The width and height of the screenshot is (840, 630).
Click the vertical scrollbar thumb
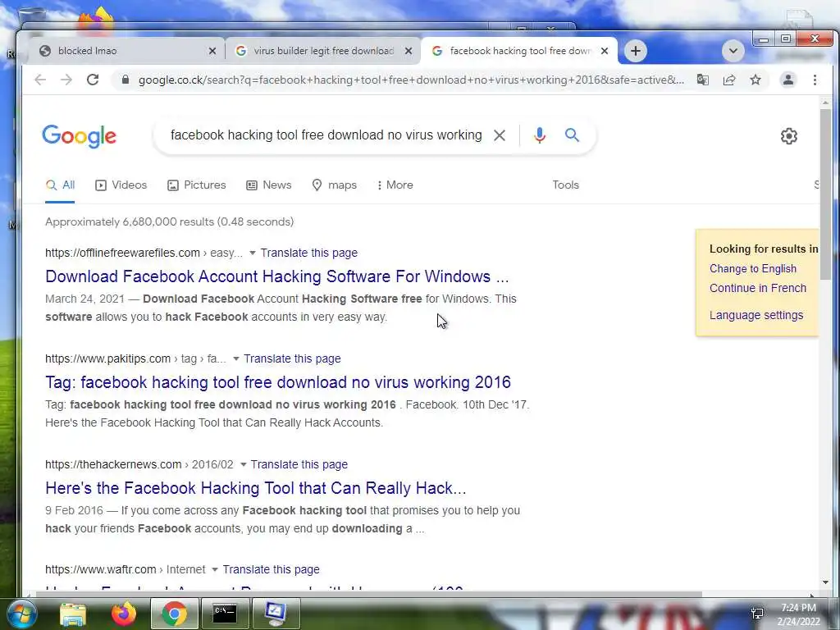click(825, 193)
